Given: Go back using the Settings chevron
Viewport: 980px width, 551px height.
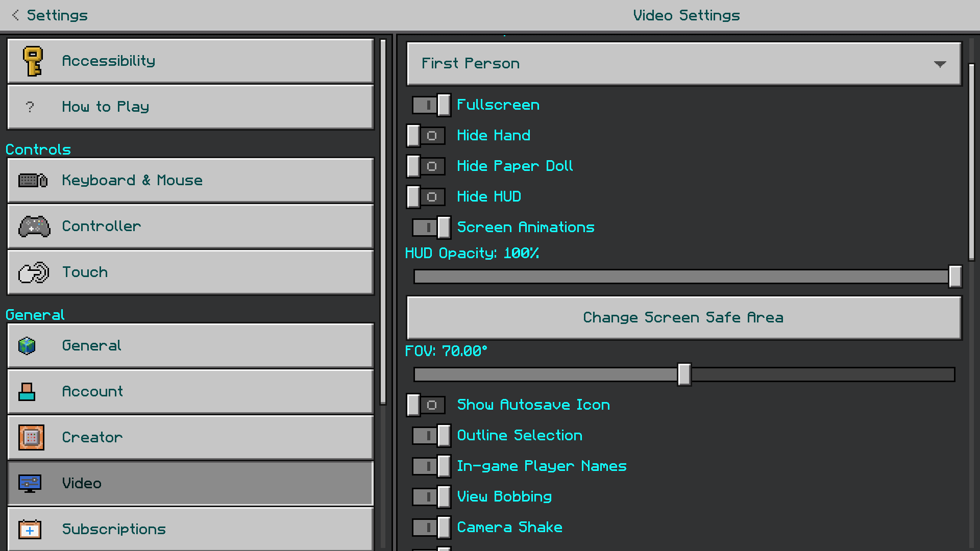Looking at the screenshot, I should click(16, 15).
